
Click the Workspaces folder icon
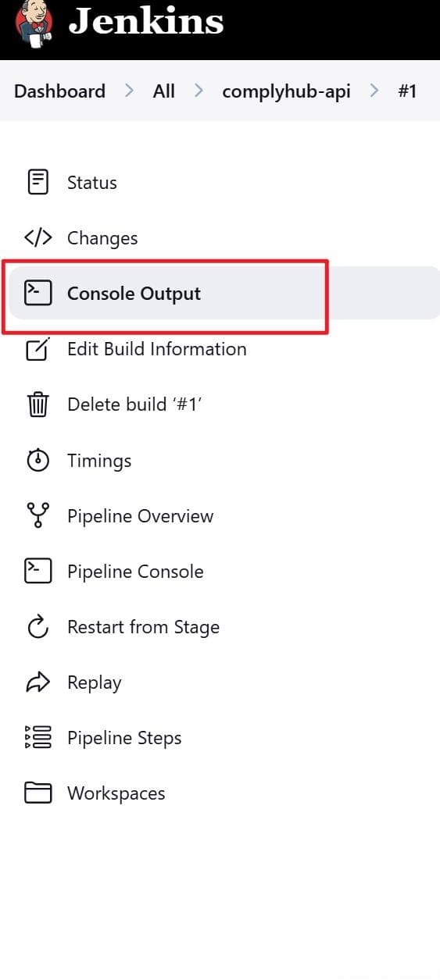(x=38, y=793)
